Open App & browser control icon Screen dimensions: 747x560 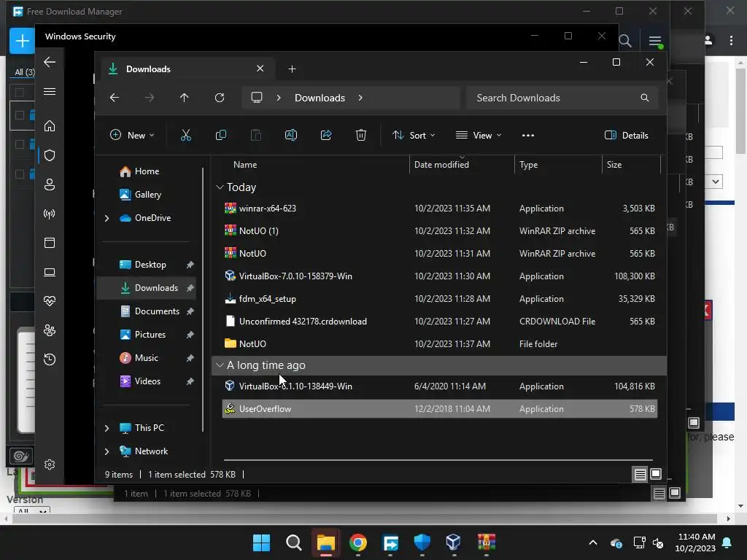click(x=50, y=243)
